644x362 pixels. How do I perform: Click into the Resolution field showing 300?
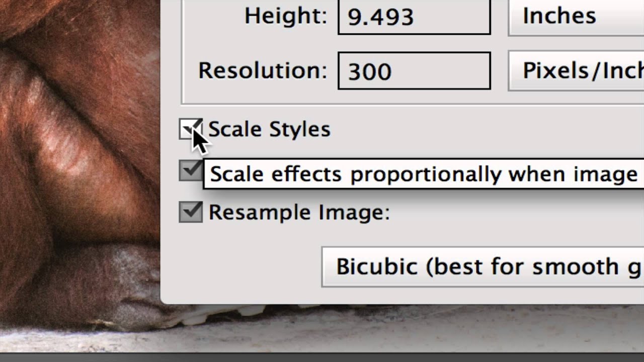414,71
